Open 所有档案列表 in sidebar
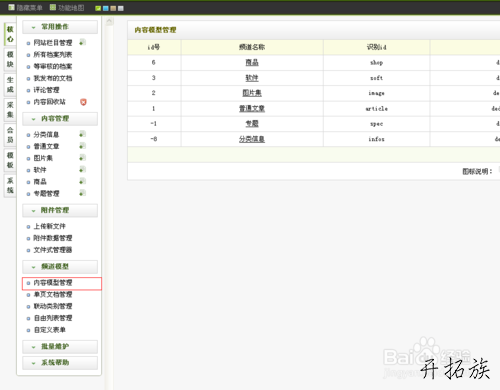Image resolution: width=500 pixels, height=390 pixels. 53,55
